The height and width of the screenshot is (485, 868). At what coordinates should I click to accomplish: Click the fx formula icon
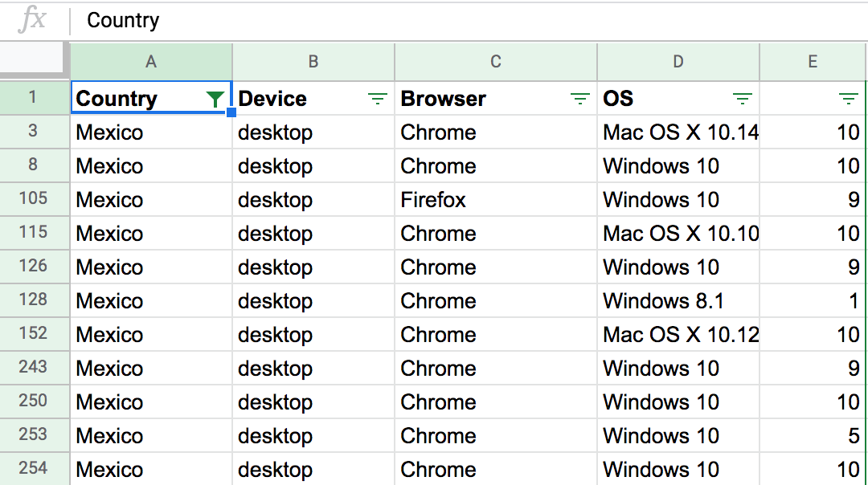32,20
